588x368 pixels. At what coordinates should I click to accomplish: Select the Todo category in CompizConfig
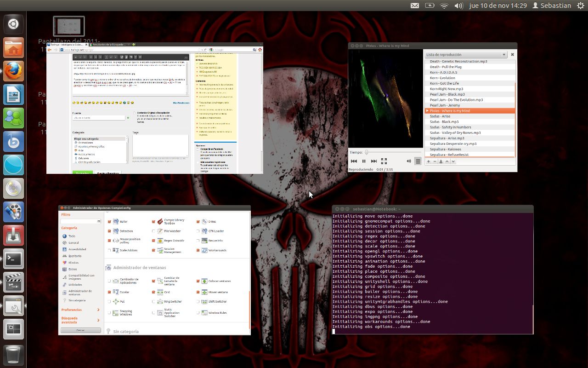[69, 236]
